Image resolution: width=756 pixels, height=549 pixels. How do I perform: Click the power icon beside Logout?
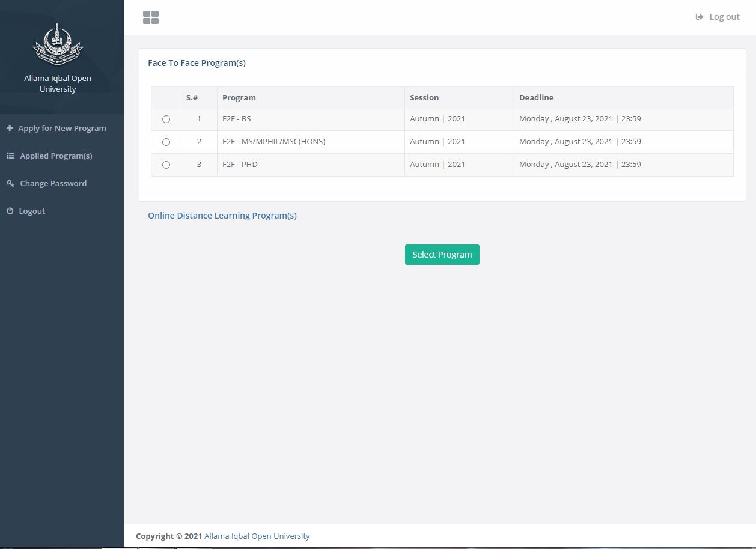pos(10,211)
